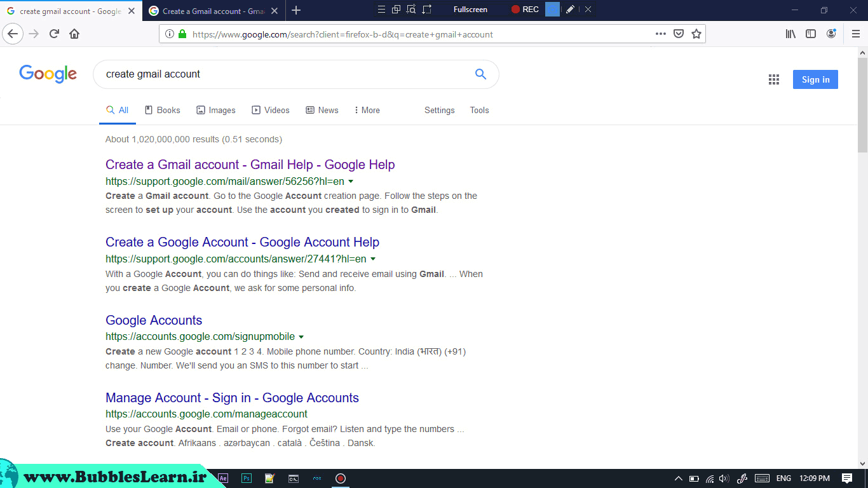Viewport: 868px width, 488px height.
Task: Open search Tools menu
Action: pos(480,110)
